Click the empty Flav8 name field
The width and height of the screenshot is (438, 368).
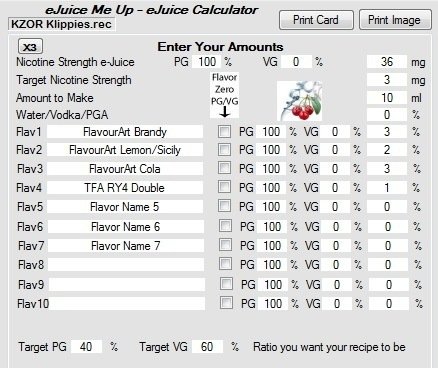point(126,265)
